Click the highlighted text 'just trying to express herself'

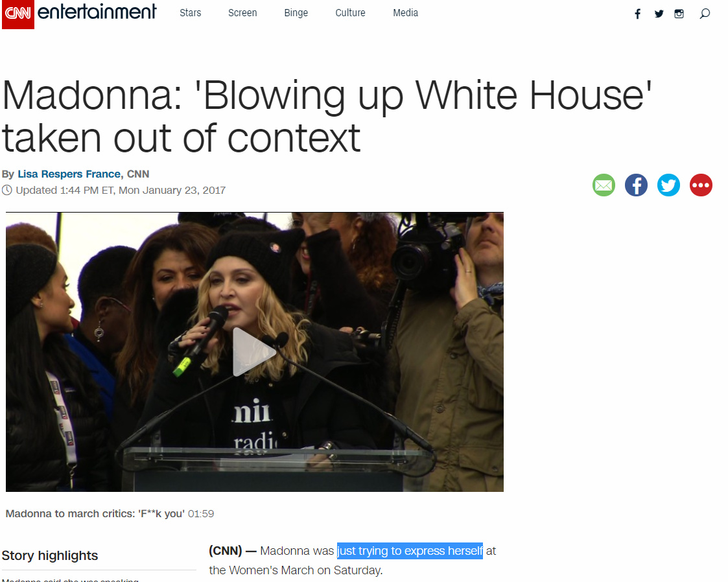(410, 551)
